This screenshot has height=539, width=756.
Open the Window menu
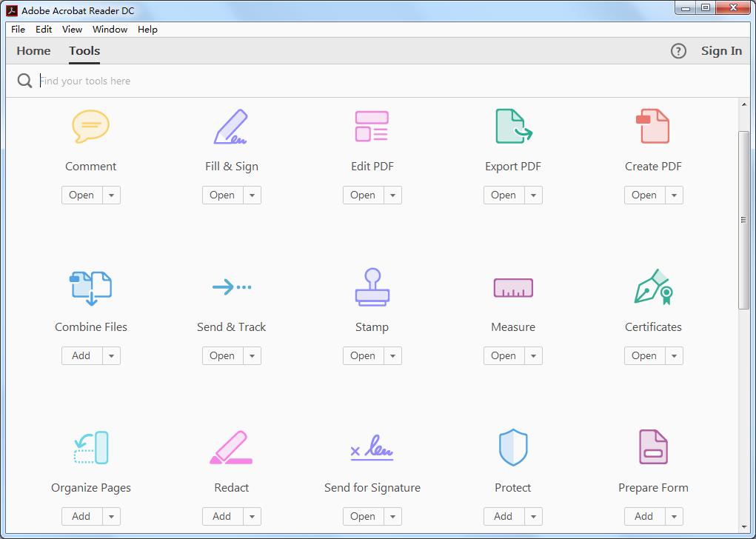tap(110, 30)
